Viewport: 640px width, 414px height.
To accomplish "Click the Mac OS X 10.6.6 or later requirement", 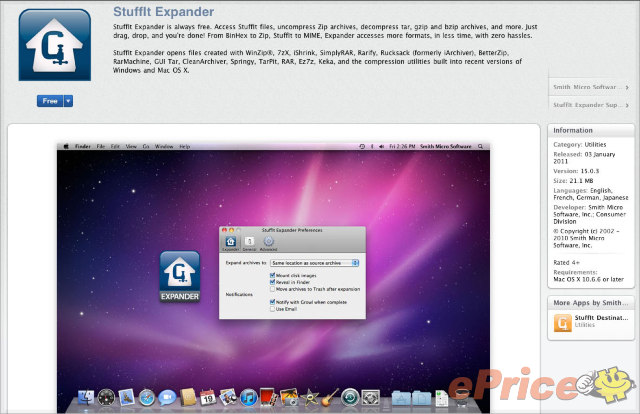I will click(588, 279).
